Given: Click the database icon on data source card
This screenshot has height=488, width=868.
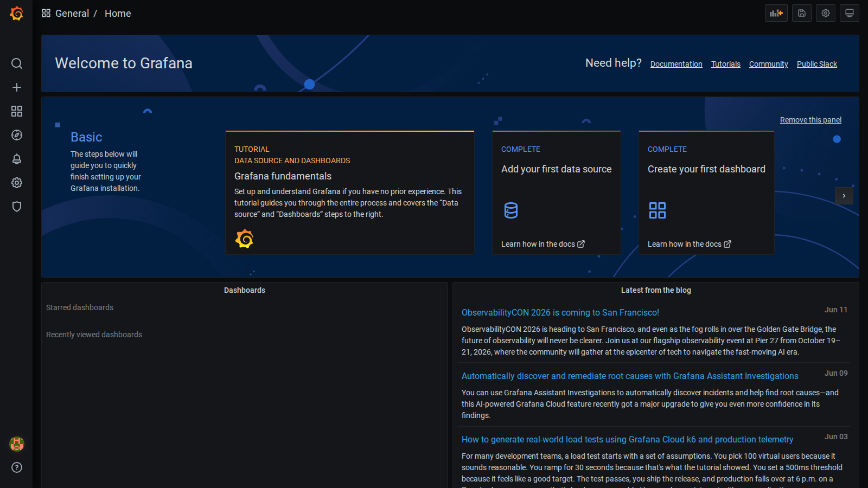Looking at the screenshot, I should (x=511, y=210).
